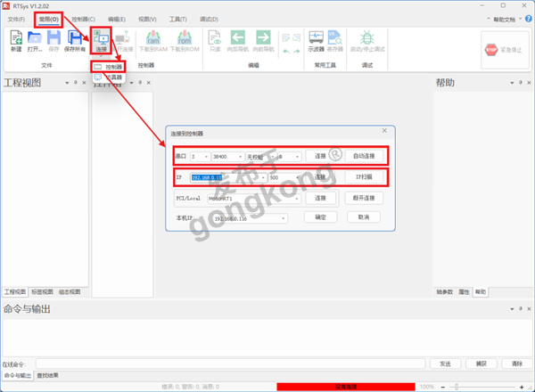Screen dimensions: 535x392
Task: Open the 帮助 panel options arrow
Action: pyautogui.click(x=512, y=83)
